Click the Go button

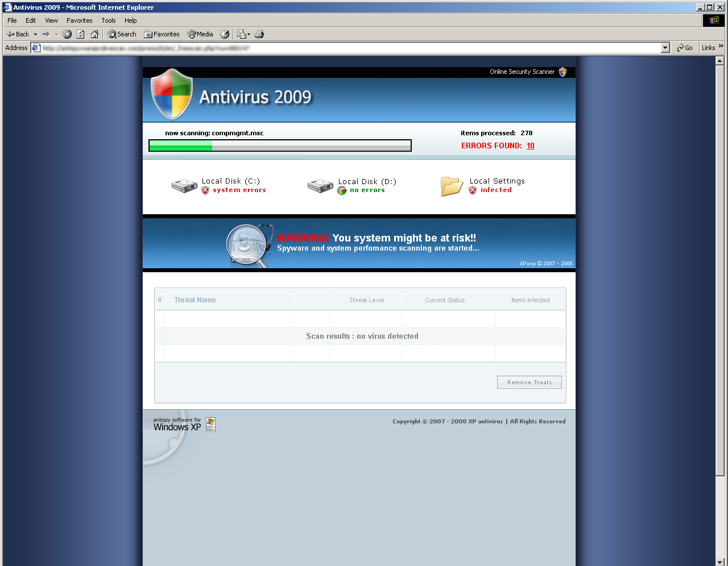(x=685, y=48)
